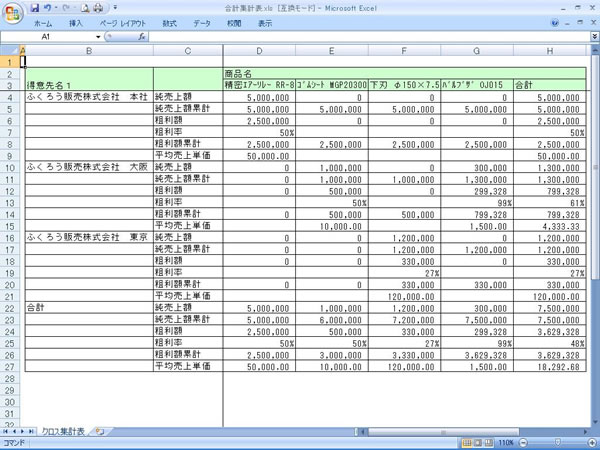Screen dimensions: 600x450
Task: Click the Excel Help question mark icon
Action: 555,23
